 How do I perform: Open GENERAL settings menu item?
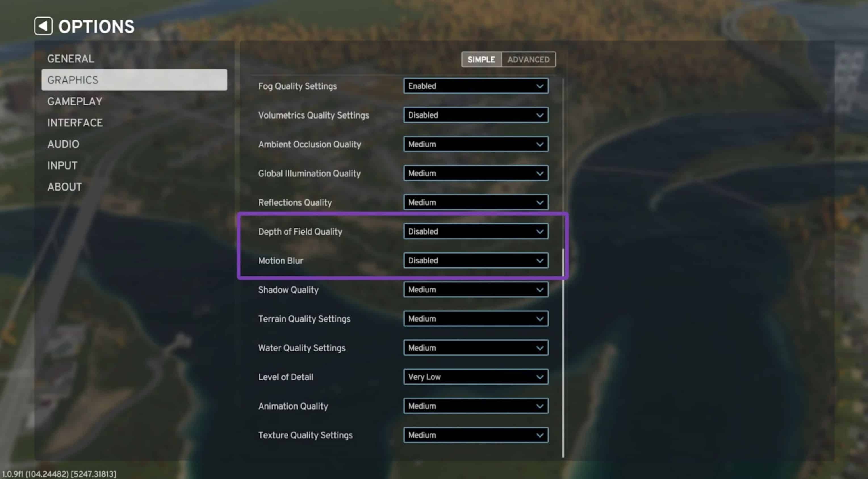[71, 58]
